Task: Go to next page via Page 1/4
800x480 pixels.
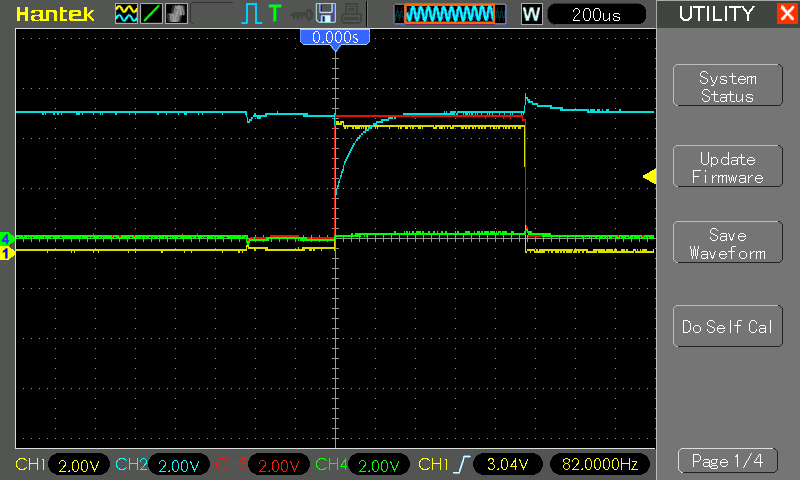Action: coord(728,461)
